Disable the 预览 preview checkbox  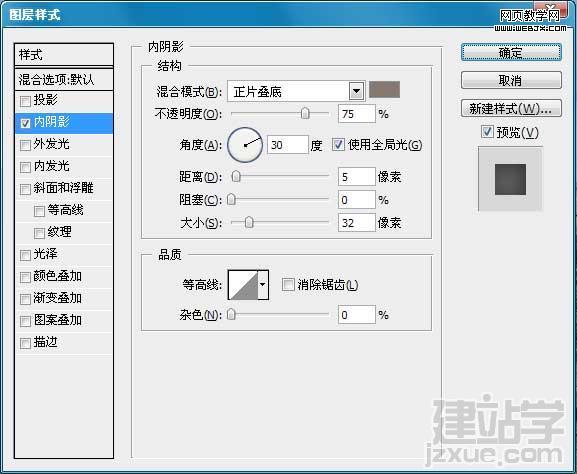487,132
